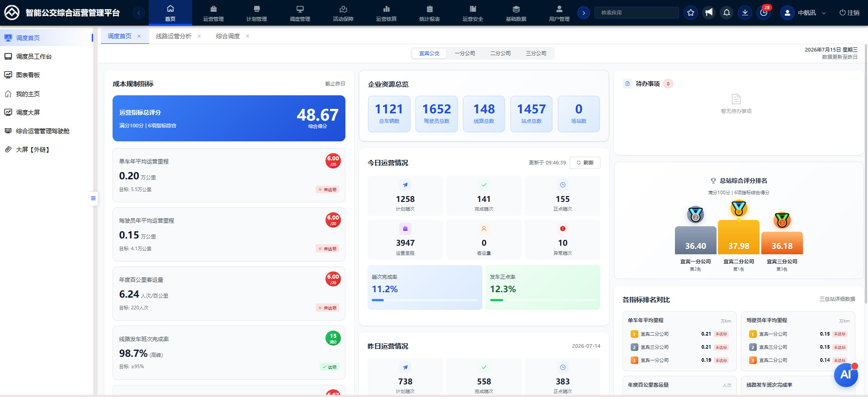
Task: Open 调度大屏 from the sidebar
Action: pos(47,112)
